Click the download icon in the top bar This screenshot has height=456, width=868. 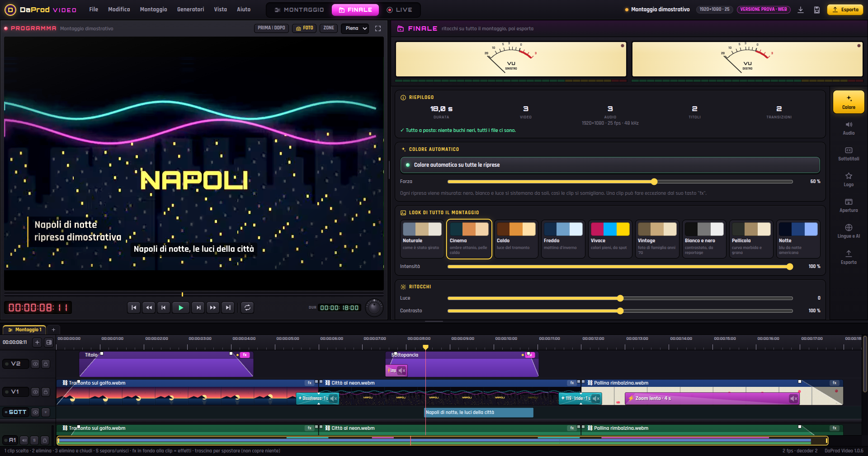[x=801, y=9]
